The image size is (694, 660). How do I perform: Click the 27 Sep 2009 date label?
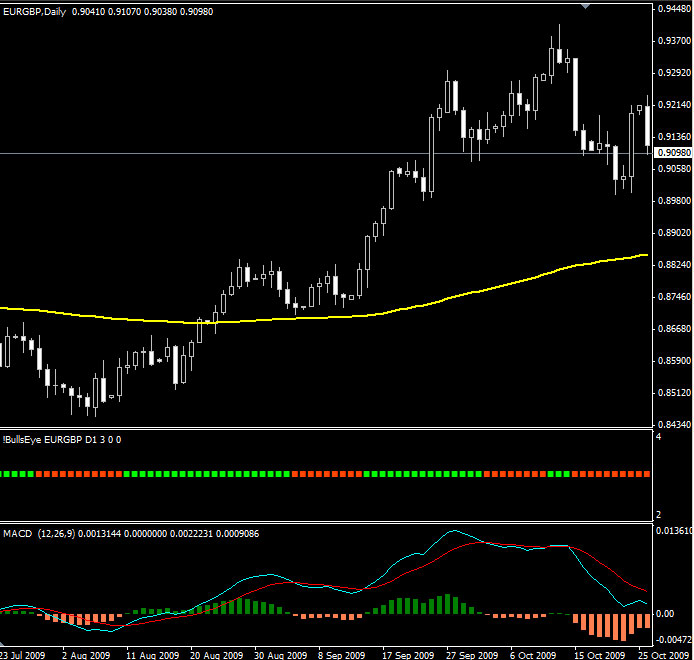point(473,654)
